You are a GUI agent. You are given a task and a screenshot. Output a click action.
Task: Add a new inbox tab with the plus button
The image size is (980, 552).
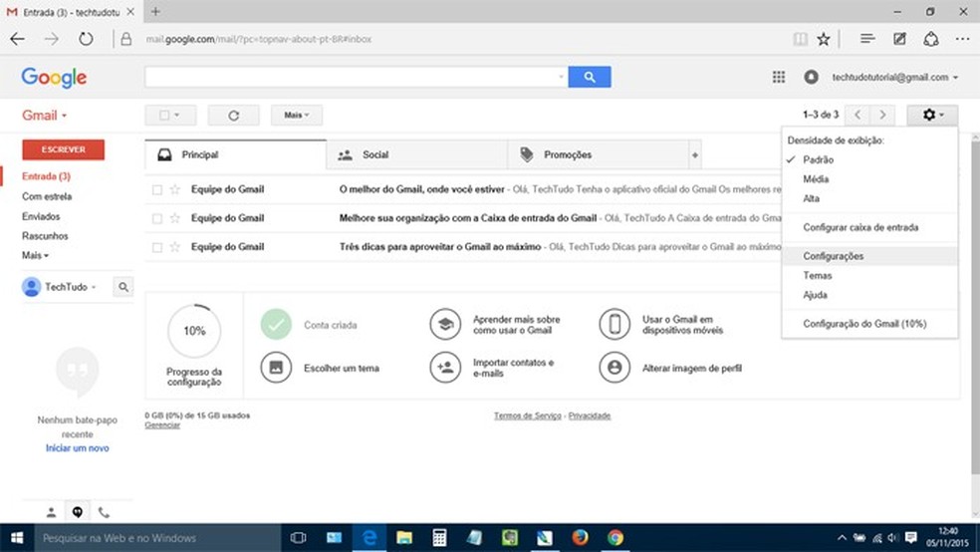coord(694,154)
